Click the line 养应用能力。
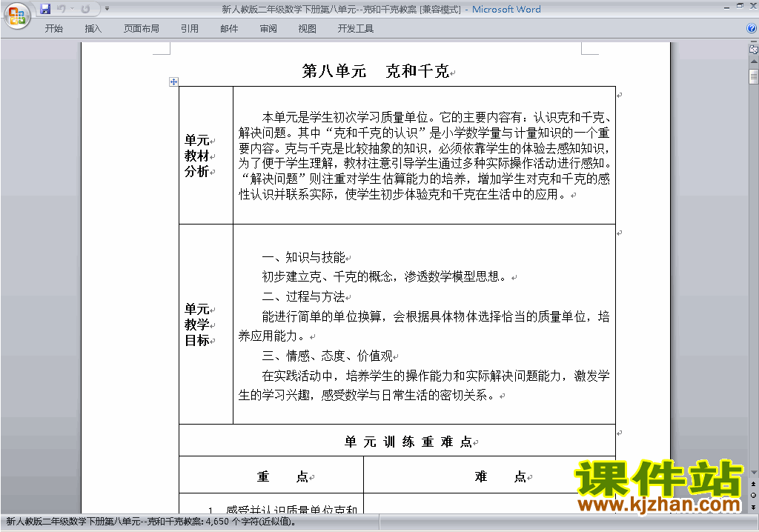Image resolution: width=759 pixels, height=532 pixels. click(x=274, y=336)
